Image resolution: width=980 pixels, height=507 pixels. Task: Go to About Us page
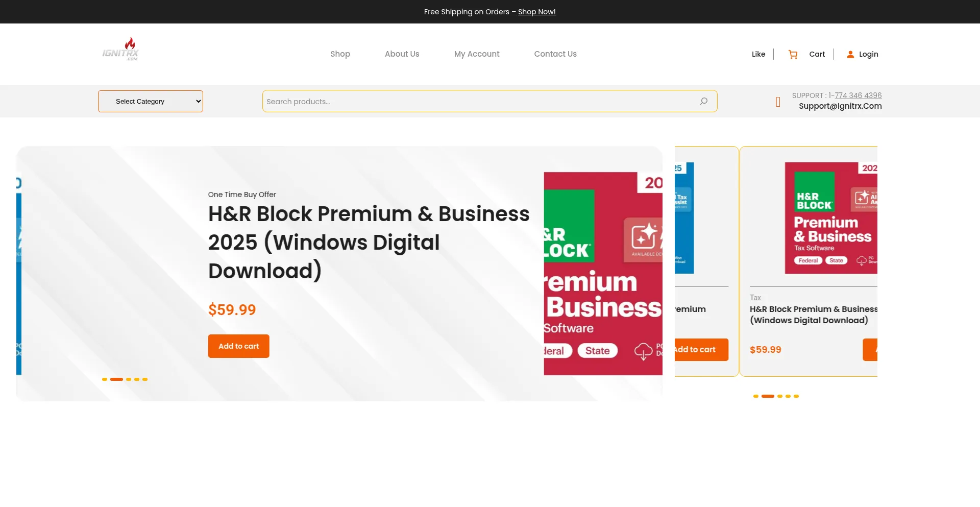[x=402, y=54]
